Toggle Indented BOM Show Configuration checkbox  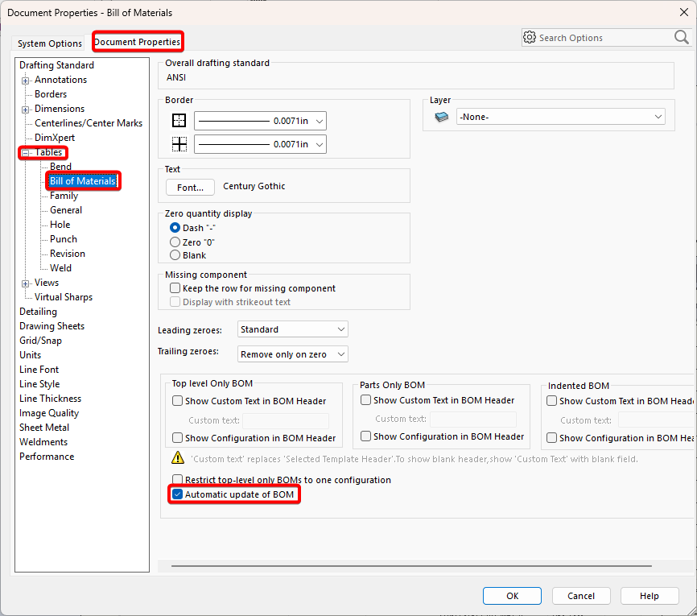click(551, 438)
